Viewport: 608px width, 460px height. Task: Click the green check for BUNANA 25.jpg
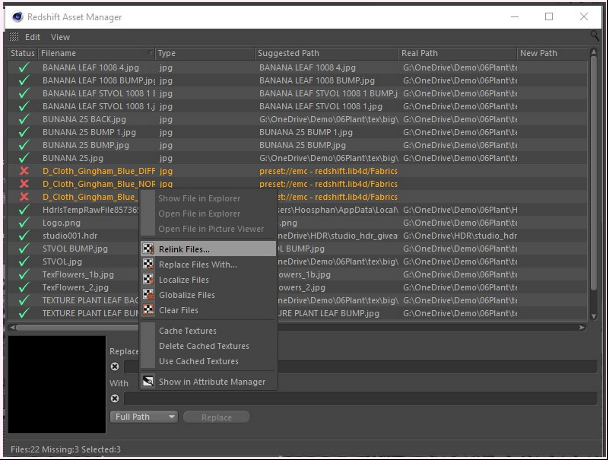pyautogui.click(x=24, y=158)
